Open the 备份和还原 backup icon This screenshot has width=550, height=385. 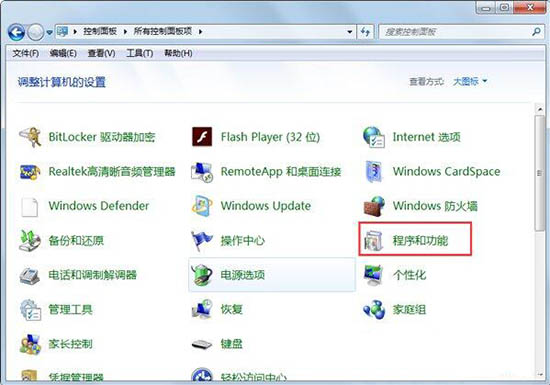click(30, 241)
